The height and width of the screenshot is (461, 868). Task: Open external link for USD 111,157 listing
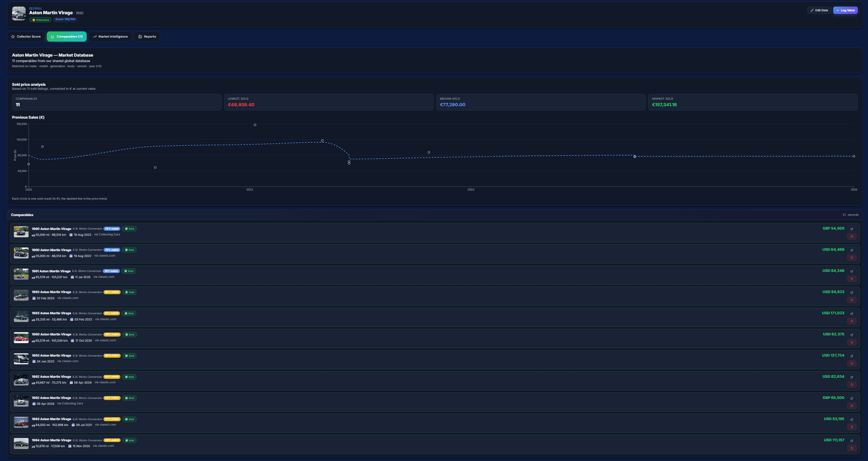click(x=852, y=441)
